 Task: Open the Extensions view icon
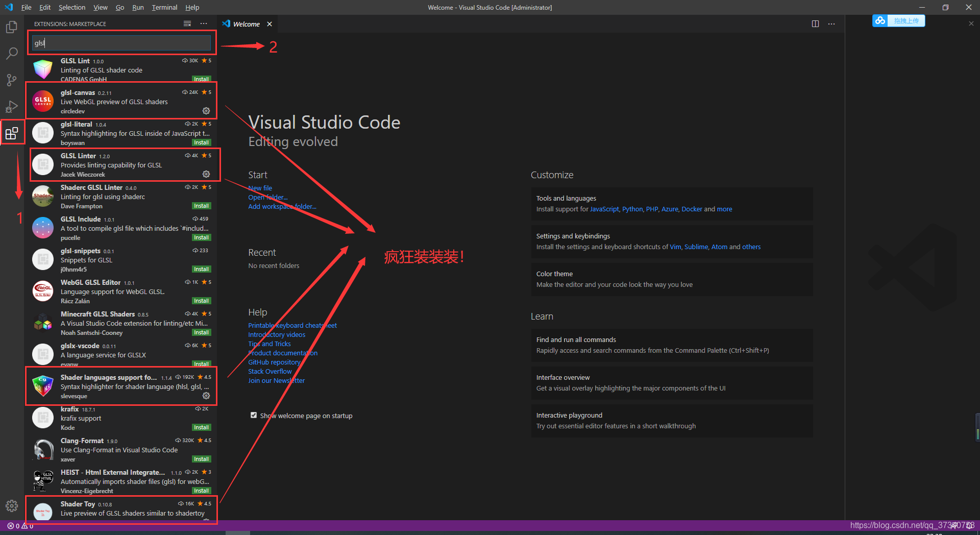[x=12, y=133]
